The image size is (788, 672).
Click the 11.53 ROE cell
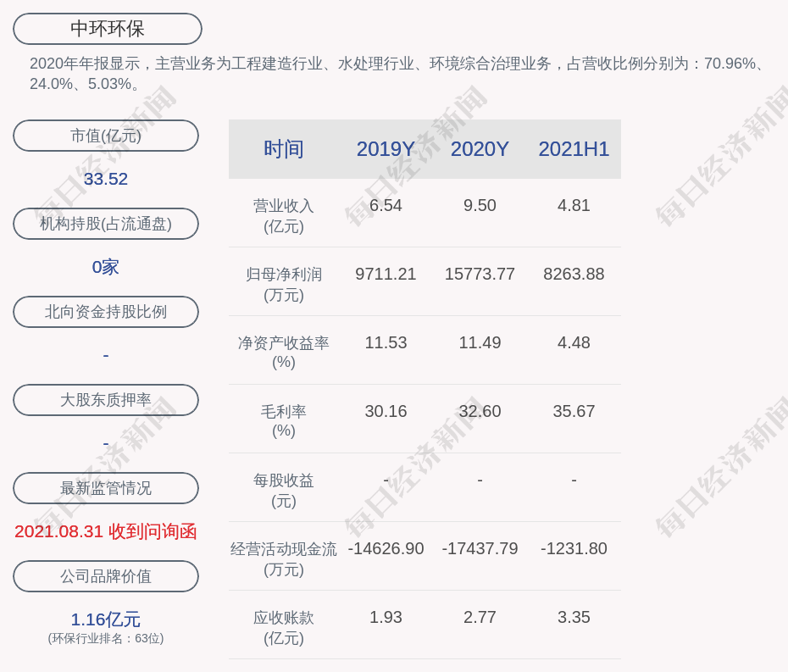click(386, 343)
